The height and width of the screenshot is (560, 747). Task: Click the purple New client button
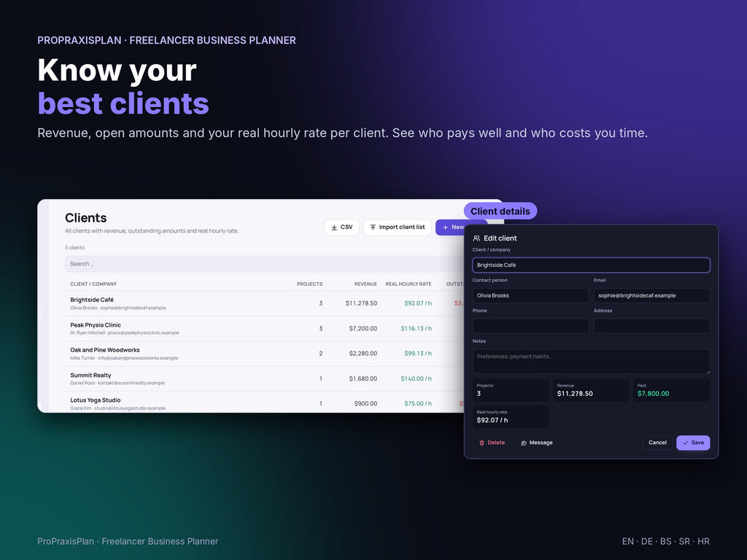(x=450, y=227)
